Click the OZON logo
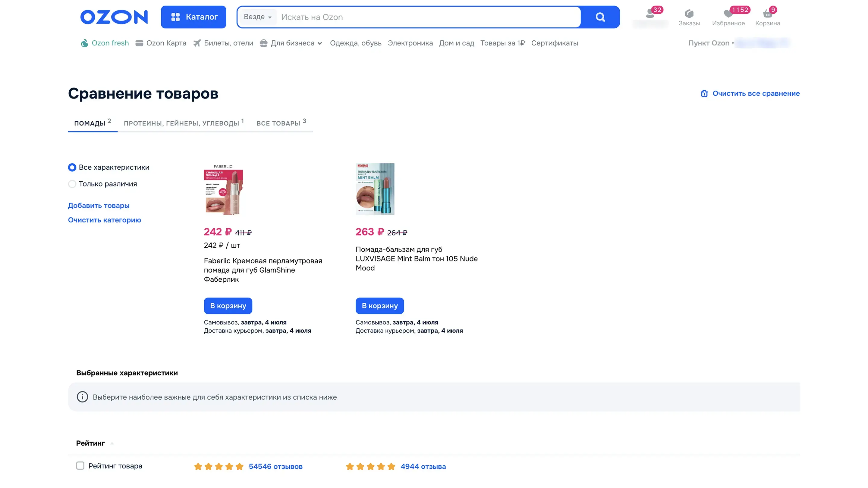 [114, 17]
